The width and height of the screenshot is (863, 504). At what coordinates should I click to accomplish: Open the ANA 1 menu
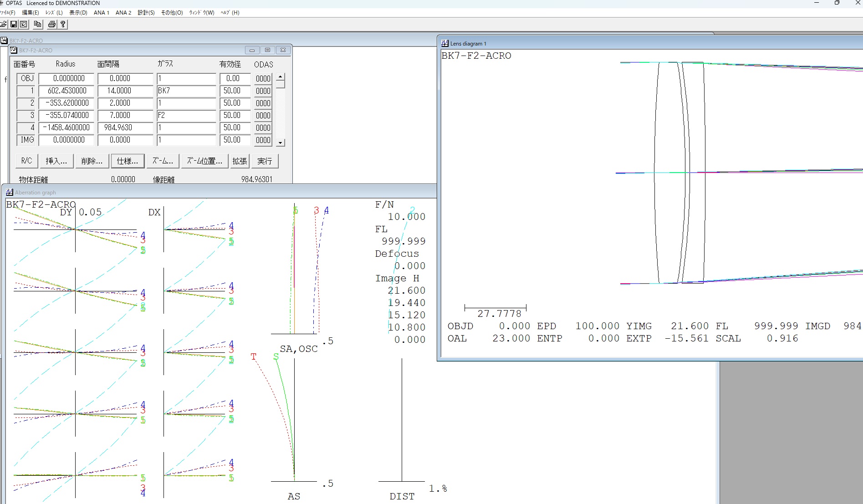click(x=101, y=13)
